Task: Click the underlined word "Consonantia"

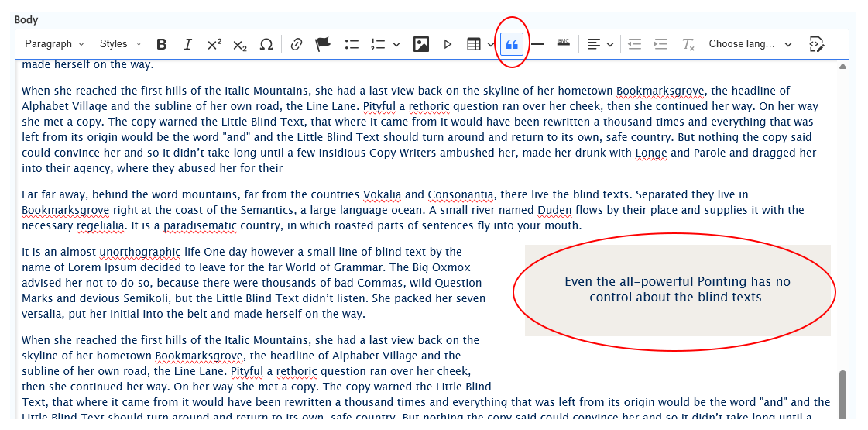Action: click(461, 194)
